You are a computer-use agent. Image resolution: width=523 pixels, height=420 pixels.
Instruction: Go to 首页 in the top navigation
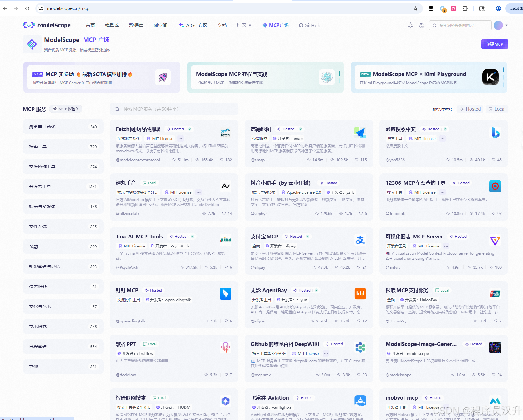[x=90, y=26]
